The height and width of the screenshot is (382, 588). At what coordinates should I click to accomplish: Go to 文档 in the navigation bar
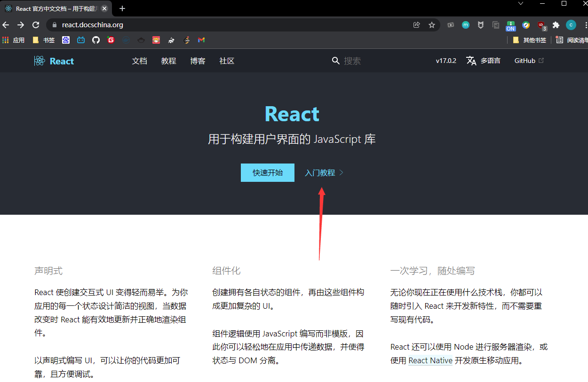click(139, 61)
